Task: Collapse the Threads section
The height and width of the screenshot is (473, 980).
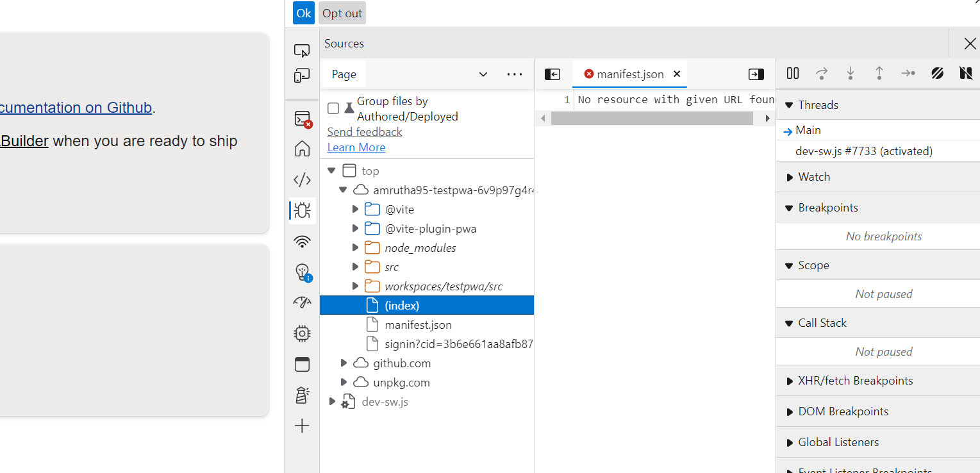Action: click(878, 105)
